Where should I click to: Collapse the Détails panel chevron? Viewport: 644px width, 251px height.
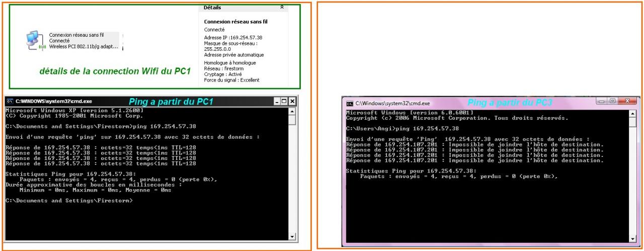282,7
